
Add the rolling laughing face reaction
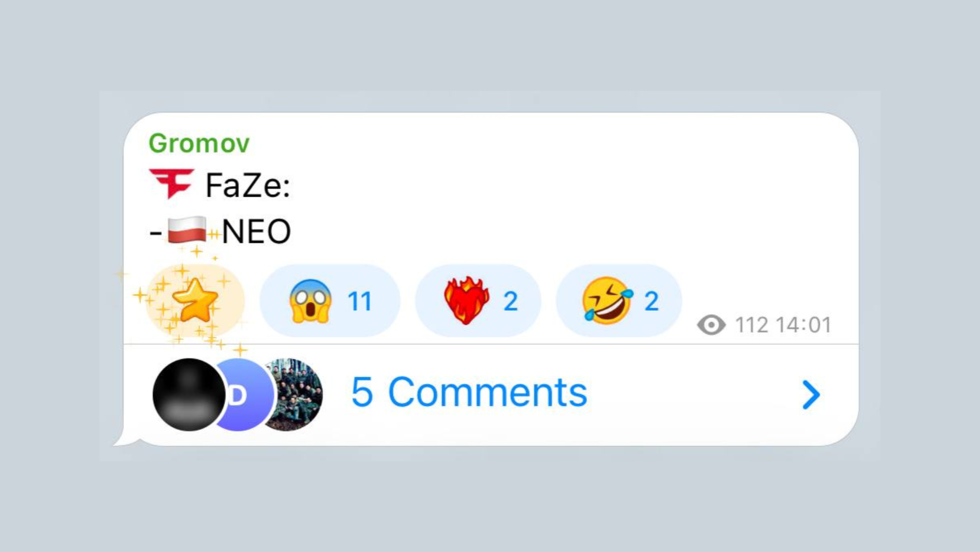point(618,301)
